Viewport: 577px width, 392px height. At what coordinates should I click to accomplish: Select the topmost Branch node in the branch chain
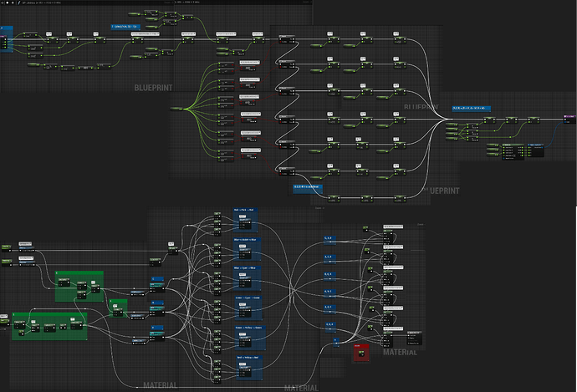click(288, 39)
